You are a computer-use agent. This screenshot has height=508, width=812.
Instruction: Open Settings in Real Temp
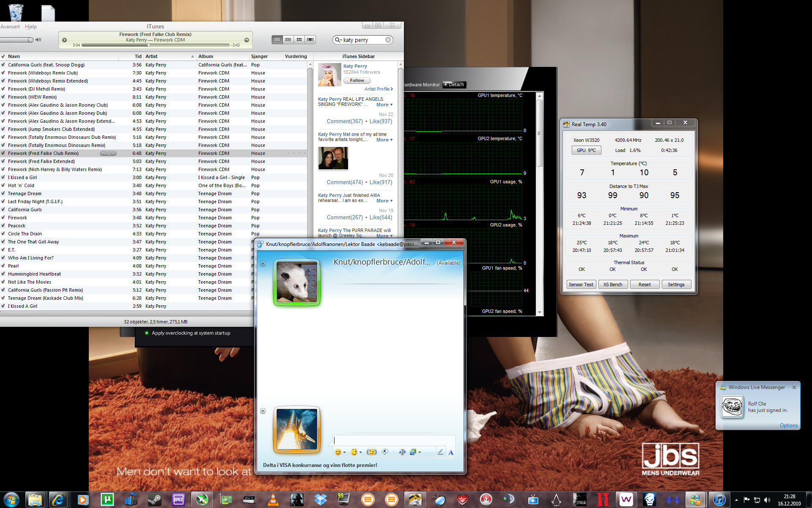[676, 284]
